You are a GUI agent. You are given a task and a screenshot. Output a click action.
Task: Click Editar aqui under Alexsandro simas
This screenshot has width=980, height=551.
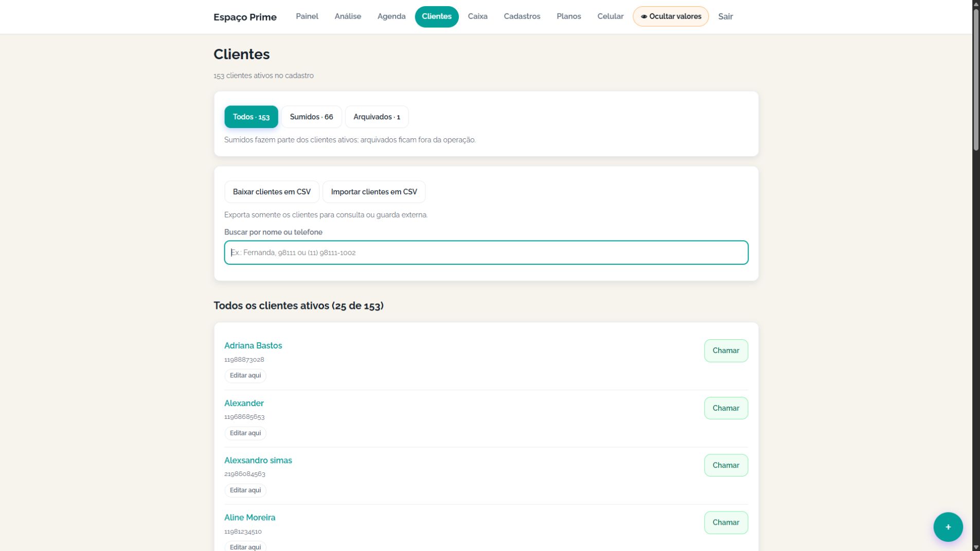tap(245, 490)
